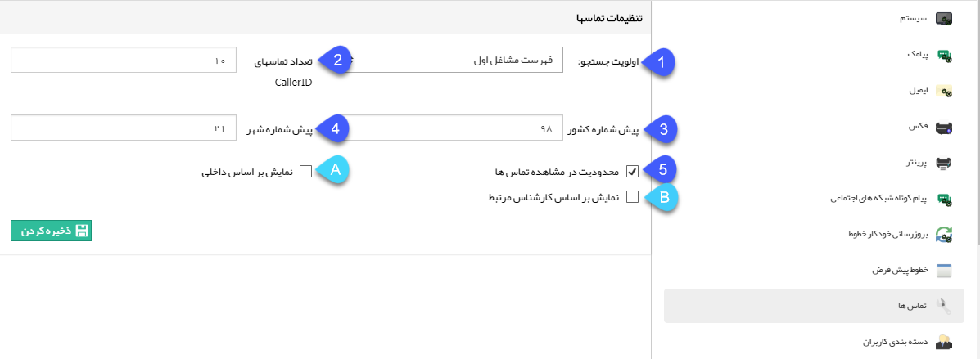Open the پیامک SMS settings icon
The image size is (980, 359).
pyautogui.click(x=943, y=55)
